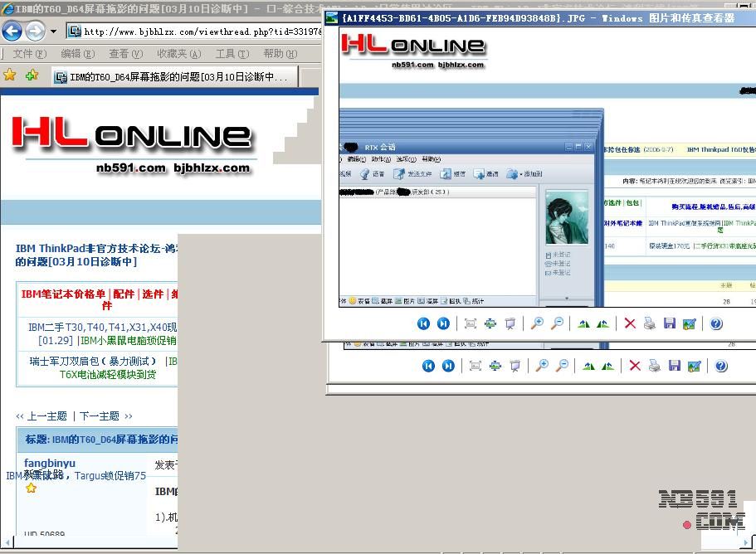756x554 pixels.
Task: Zoom in using front viewer magnifier plus
Action: [537, 323]
